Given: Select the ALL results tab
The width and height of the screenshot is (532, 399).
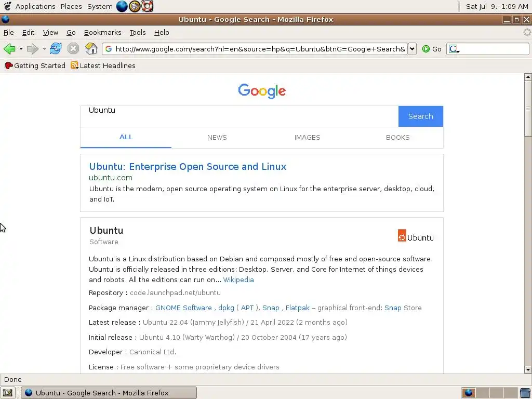Looking at the screenshot, I should pos(126,137).
